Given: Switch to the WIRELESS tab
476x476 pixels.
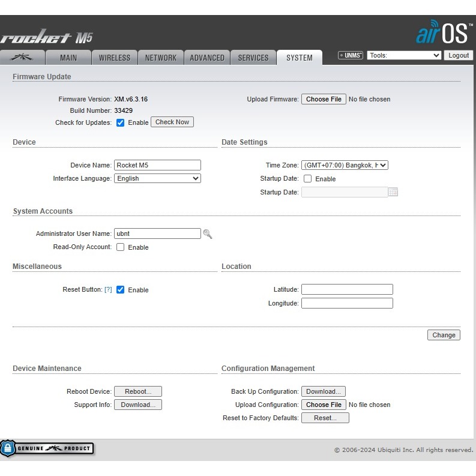Looking at the screenshot, I should coord(114,58).
